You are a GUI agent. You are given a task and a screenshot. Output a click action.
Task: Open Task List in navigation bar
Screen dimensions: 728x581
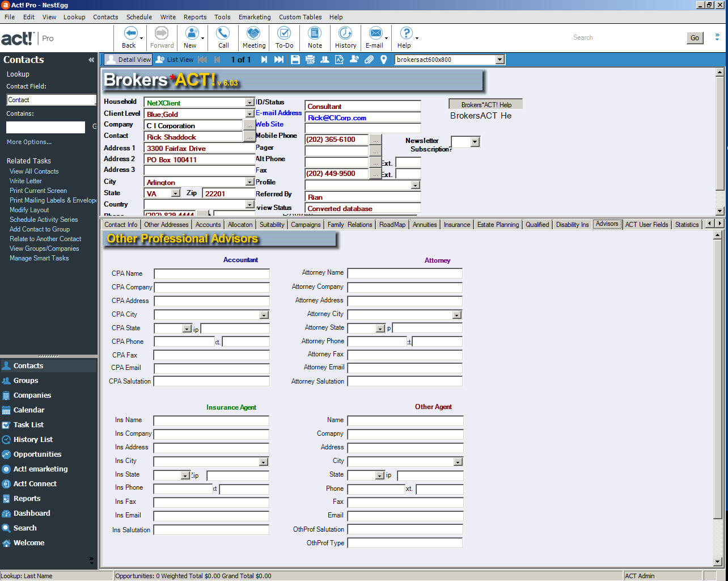(28, 424)
